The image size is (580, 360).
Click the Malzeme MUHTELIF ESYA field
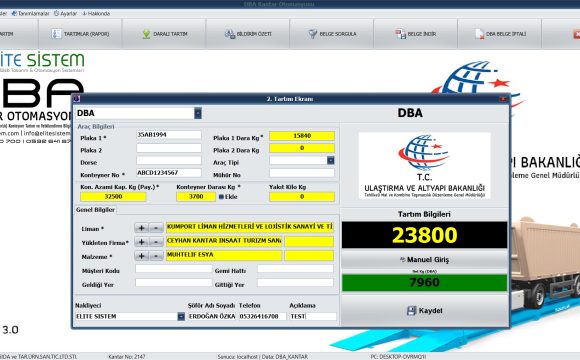tap(224, 255)
